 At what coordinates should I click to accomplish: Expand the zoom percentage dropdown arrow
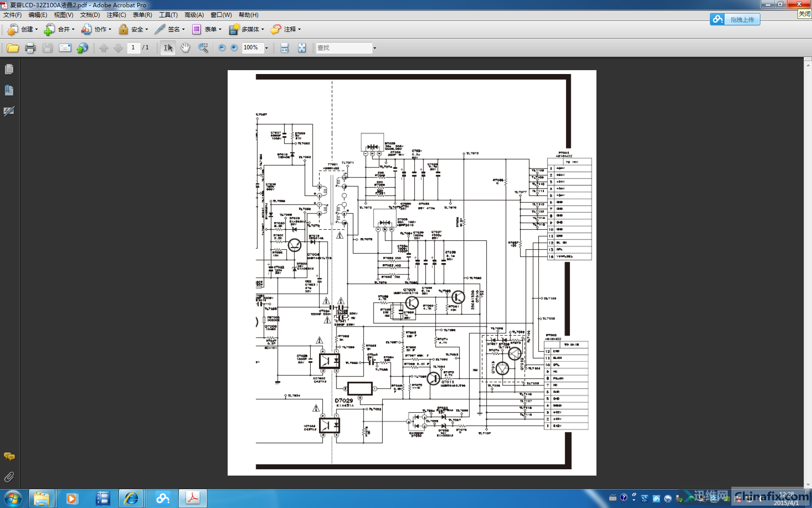[x=266, y=48]
